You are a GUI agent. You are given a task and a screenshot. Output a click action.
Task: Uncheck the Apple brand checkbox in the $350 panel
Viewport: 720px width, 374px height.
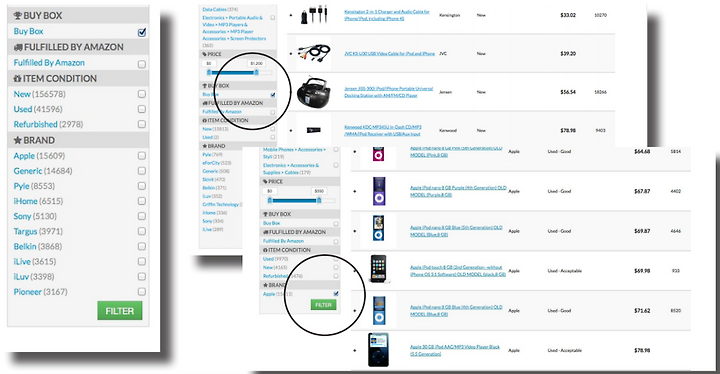(336, 294)
